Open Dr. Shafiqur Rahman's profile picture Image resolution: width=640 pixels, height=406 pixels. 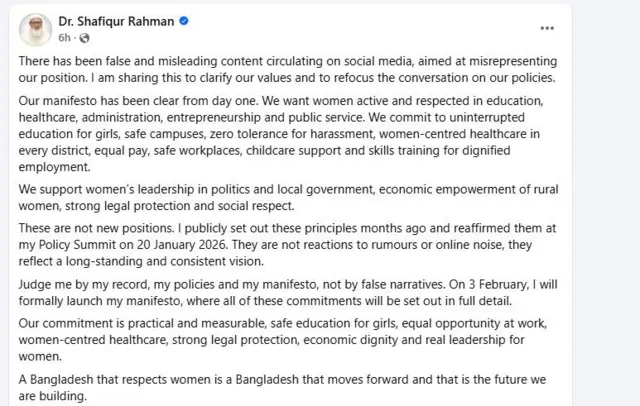pyautogui.click(x=35, y=28)
